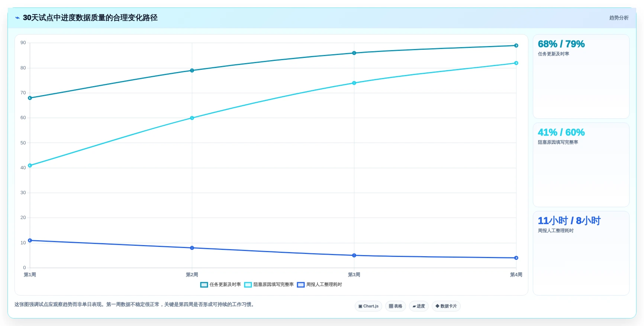Click the 表格 tag

click(x=396, y=306)
